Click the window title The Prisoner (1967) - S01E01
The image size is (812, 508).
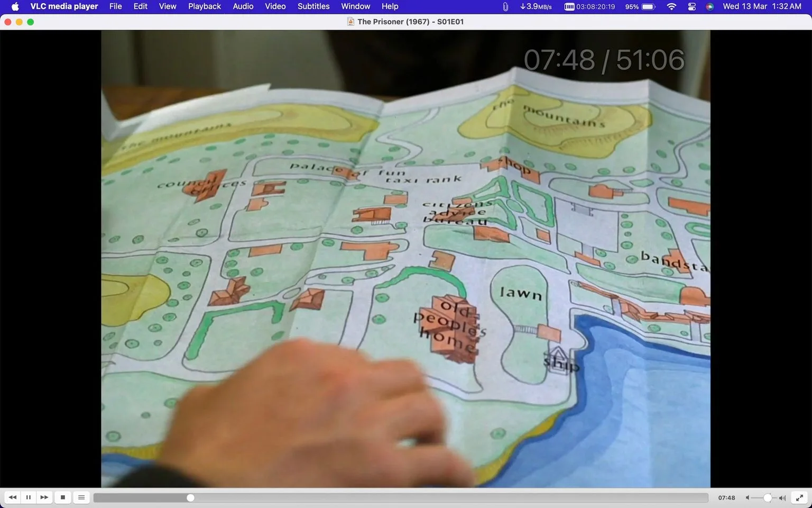click(x=410, y=22)
